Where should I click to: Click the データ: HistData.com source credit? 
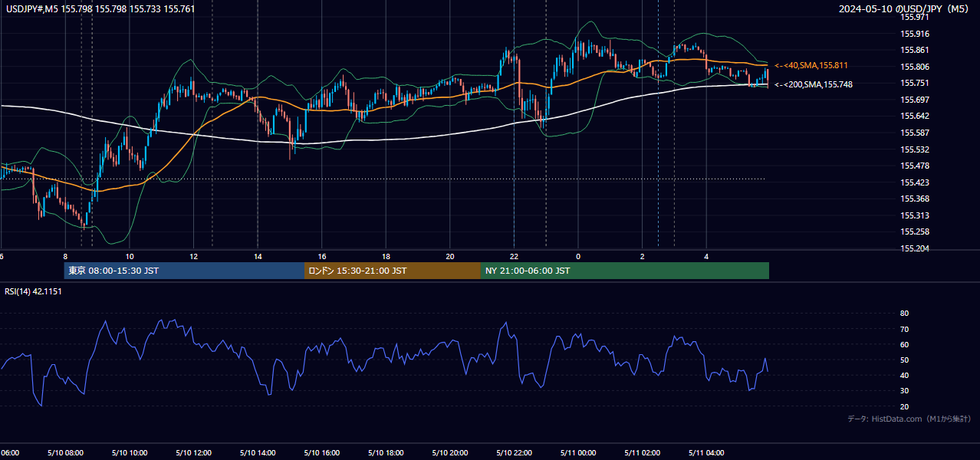click(909, 419)
